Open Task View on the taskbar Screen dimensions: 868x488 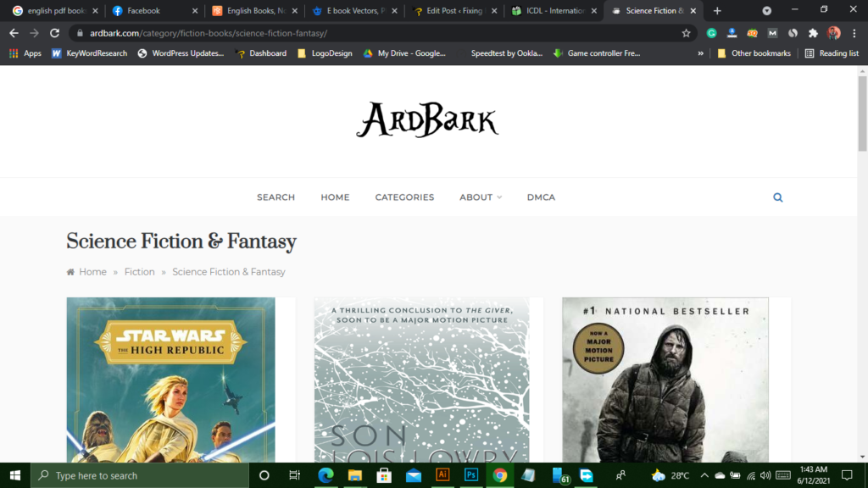(294, 475)
